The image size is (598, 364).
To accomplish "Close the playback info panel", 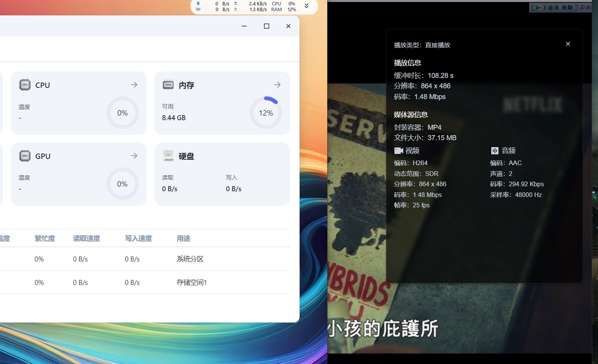I will tap(568, 44).
